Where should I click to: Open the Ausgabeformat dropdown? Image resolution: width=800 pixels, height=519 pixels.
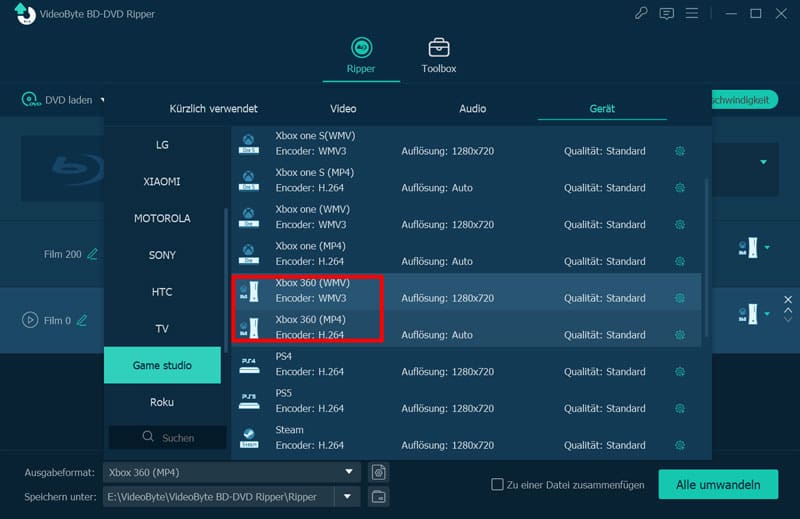coord(349,472)
